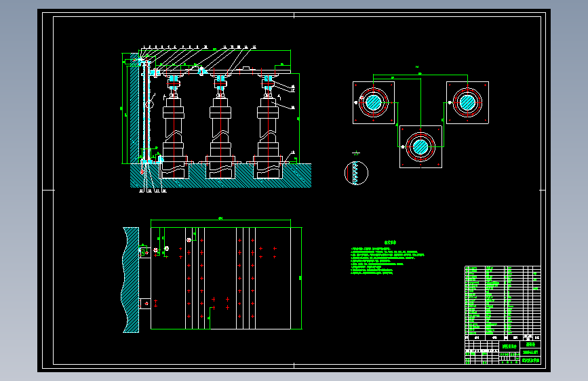This screenshot has width=588, height=381.
Task: Select the right square base plate in the plan view
Action: [468, 102]
